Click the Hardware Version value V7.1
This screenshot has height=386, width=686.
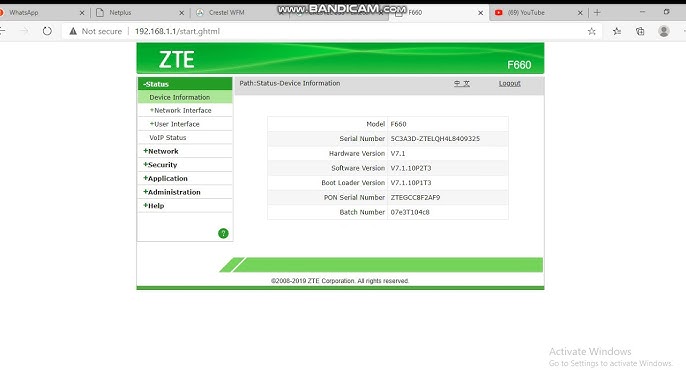[398, 153]
